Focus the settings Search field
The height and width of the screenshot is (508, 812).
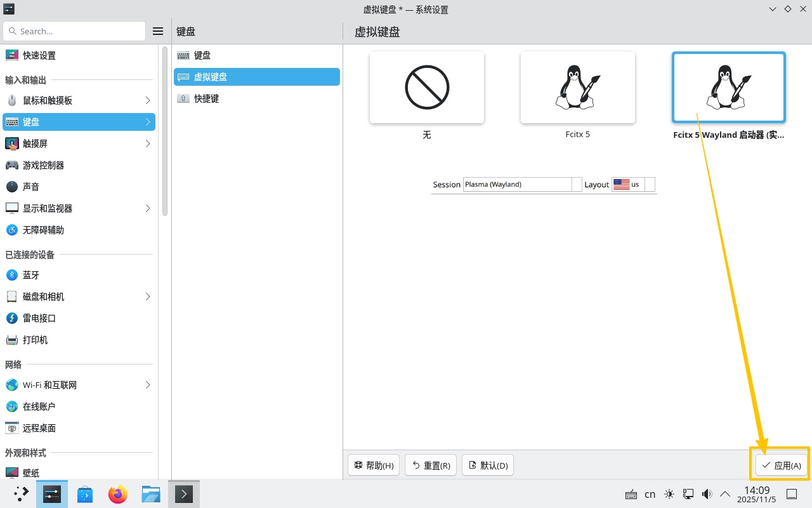pyautogui.click(x=75, y=31)
